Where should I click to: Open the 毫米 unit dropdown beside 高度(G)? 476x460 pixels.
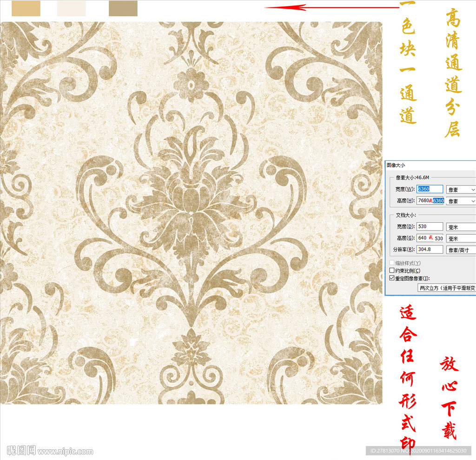coord(461,239)
